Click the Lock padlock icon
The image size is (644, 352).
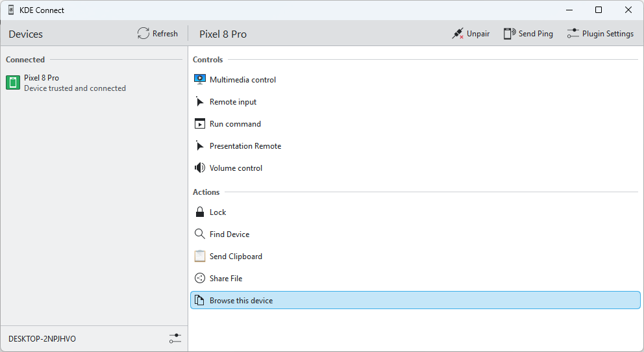pyautogui.click(x=199, y=212)
